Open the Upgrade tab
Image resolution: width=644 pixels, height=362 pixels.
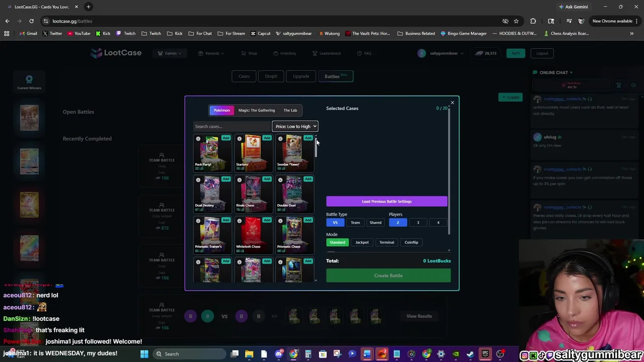tap(301, 76)
